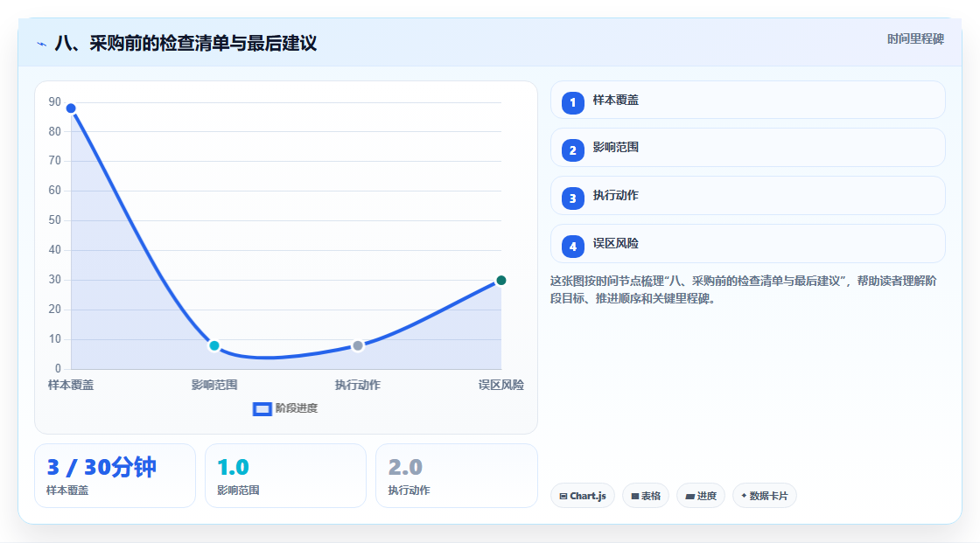Open the 样本覆盖 milestone row
This screenshot has height=543, width=980.
point(747,100)
